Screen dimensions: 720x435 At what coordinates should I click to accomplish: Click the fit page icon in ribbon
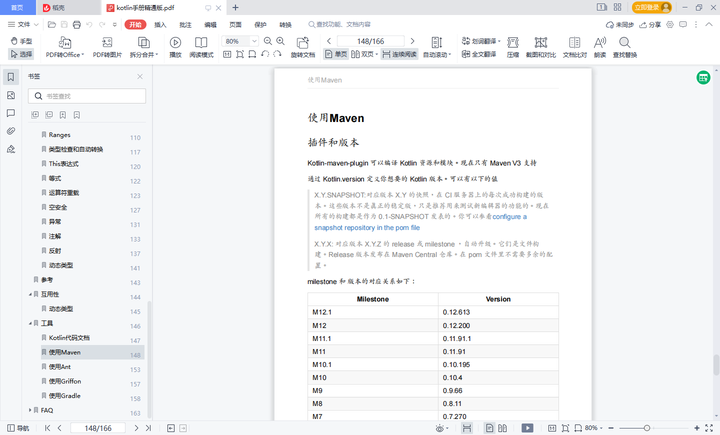[240, 54]
